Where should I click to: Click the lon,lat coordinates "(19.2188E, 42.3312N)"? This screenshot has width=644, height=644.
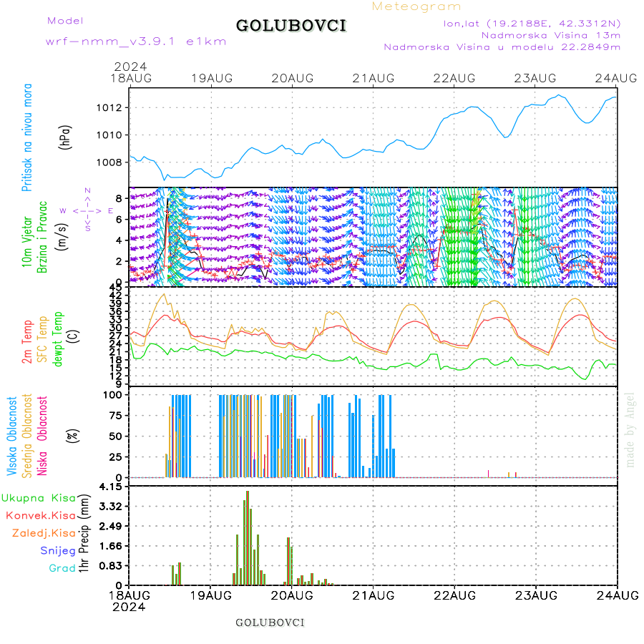(x=553, y=24)
